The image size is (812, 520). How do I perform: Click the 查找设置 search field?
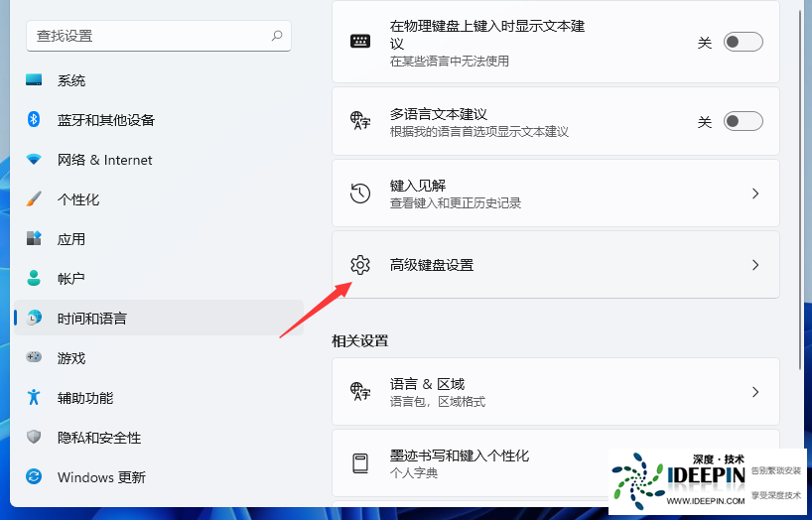(x=159, y=36)
